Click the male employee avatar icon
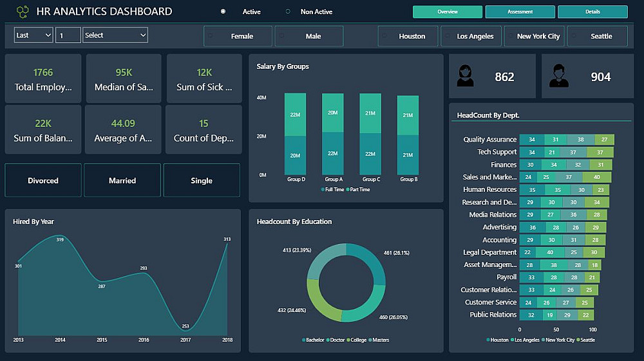 (558, 76)
